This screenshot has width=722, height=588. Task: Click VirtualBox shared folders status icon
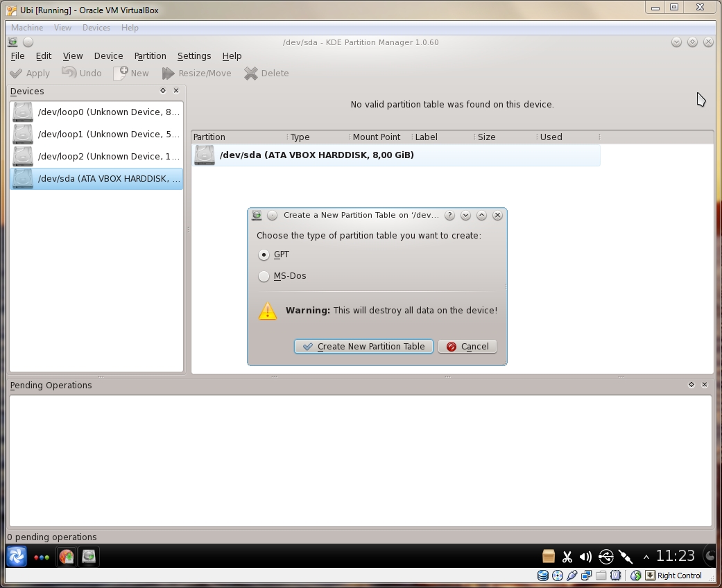[601, 576]
